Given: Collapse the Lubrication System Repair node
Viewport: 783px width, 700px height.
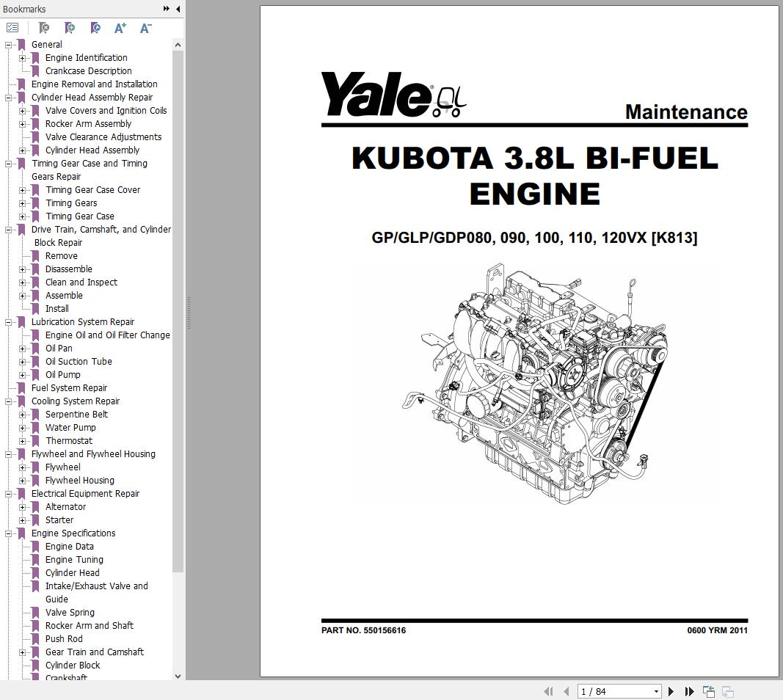Looking at the screenshot, I should coord(8,323).
